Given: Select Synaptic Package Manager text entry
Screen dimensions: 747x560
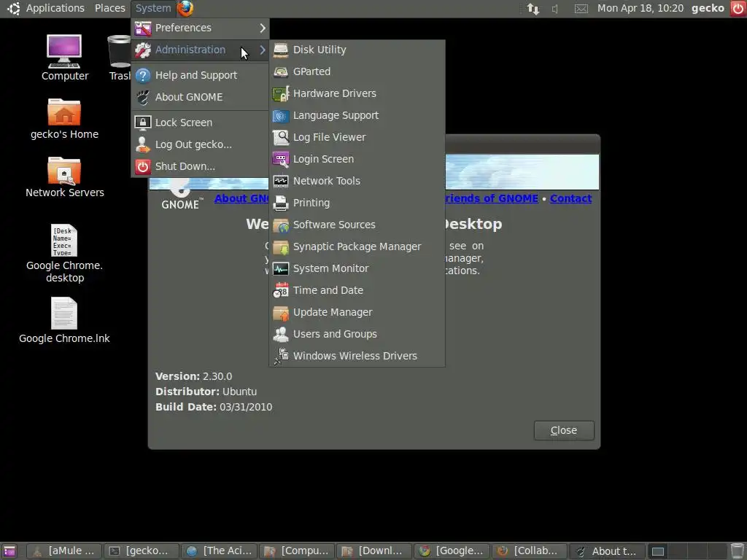Looking at the screenshot, I should pyautogui.click(x=357, y=246).
